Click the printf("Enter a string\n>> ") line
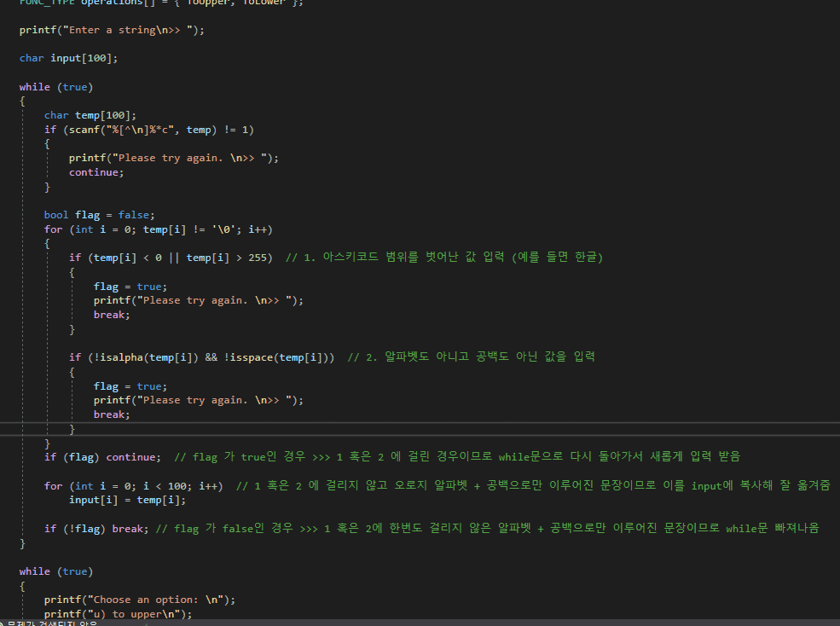The width and height of the screenshot is (840, 626). (112, 30)
